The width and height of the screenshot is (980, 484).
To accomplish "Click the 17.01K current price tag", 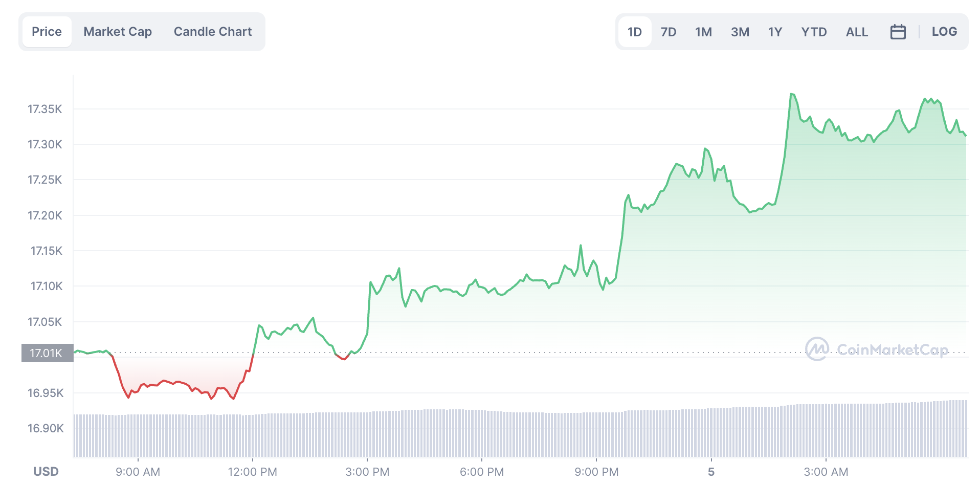I will [46, 353].
